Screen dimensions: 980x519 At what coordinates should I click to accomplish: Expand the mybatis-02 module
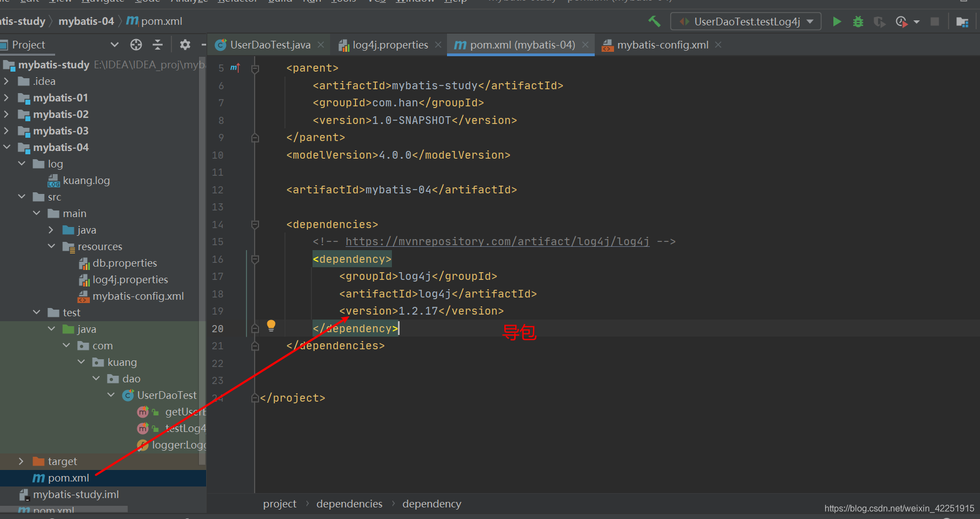point(7,114)
